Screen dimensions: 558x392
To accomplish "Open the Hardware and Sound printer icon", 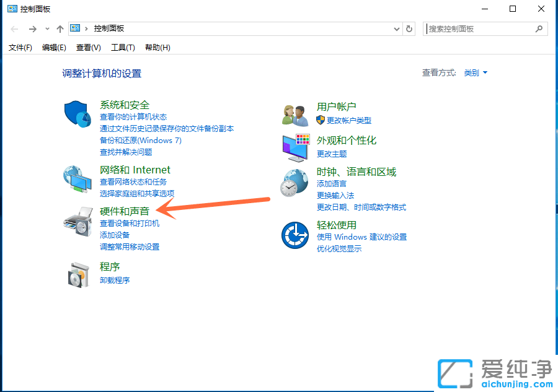I will (x=78, y=221).
